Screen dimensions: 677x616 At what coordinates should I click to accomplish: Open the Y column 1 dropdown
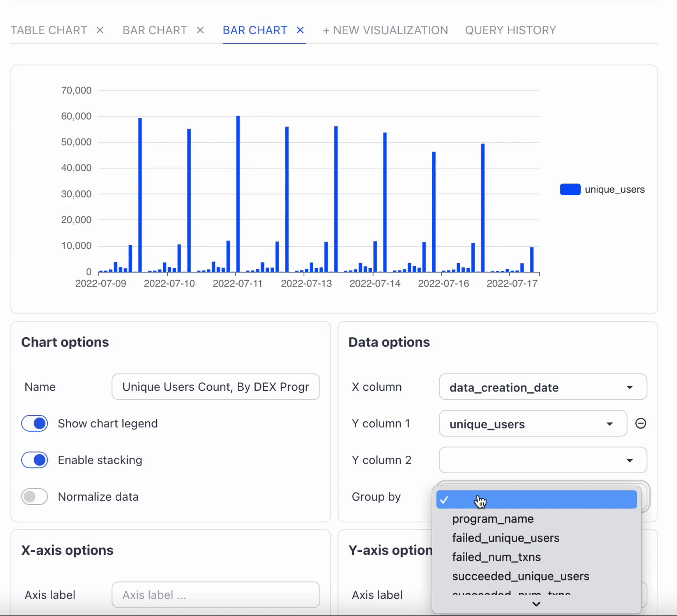pyautogui.click(x=532, y=424)
